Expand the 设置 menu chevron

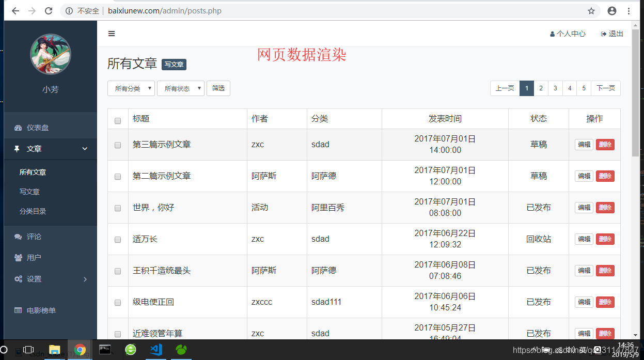point(85,279)
